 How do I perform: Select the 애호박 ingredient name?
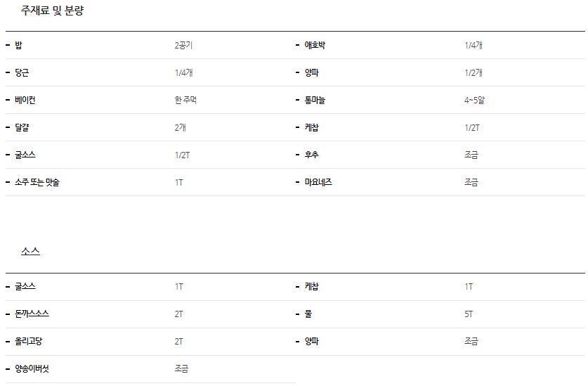(315, 45)
